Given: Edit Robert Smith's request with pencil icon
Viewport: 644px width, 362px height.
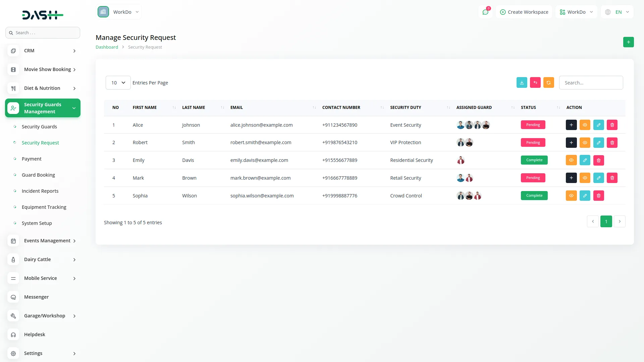Looking at the screenshot, I should click(598, 143).
